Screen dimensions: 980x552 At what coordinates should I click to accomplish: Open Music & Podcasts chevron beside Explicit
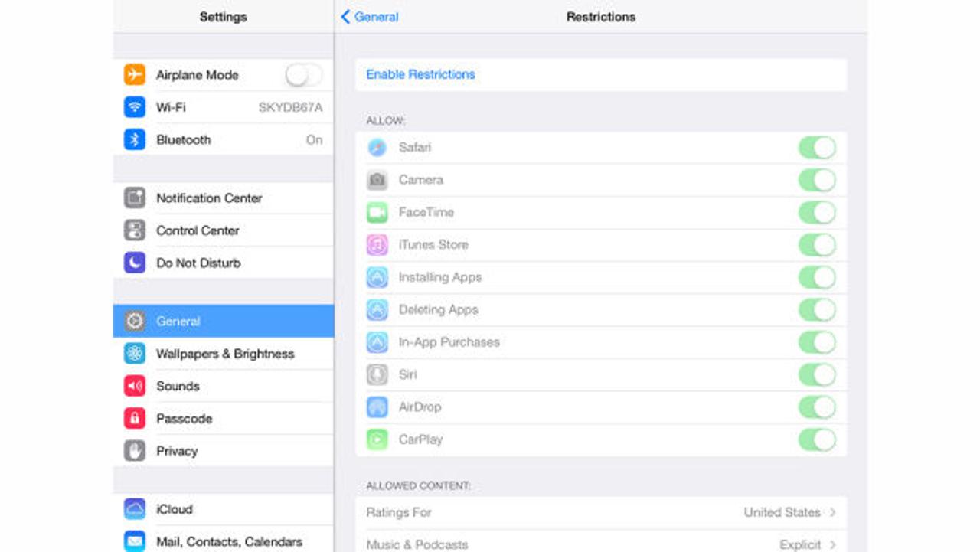[x=832, y=544]
